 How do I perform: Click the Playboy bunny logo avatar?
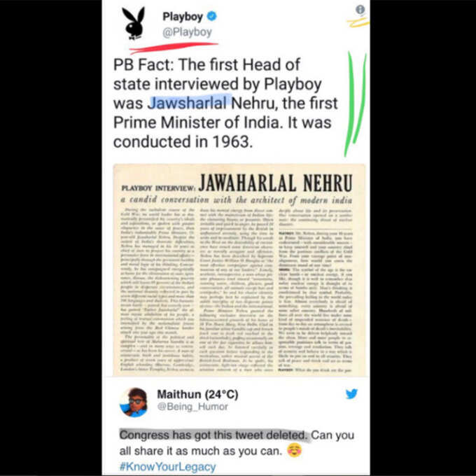(x=133, y=23)
